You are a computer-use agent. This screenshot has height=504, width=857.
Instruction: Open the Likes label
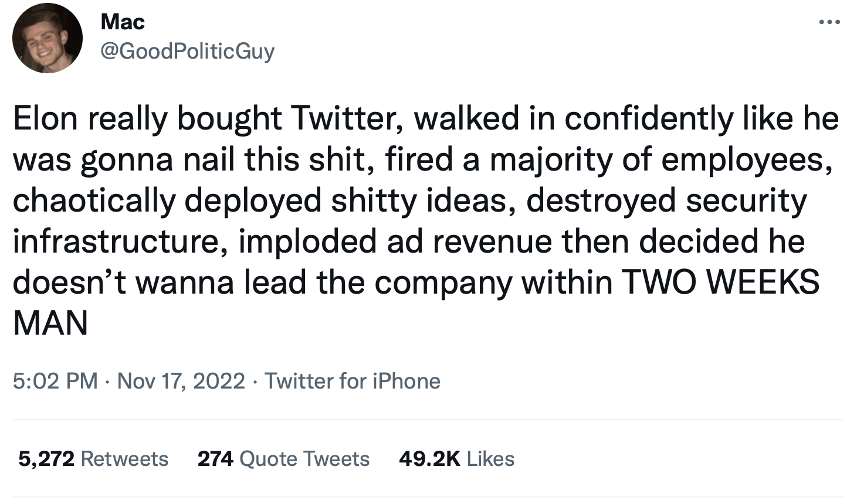click(x=490, y=458)
